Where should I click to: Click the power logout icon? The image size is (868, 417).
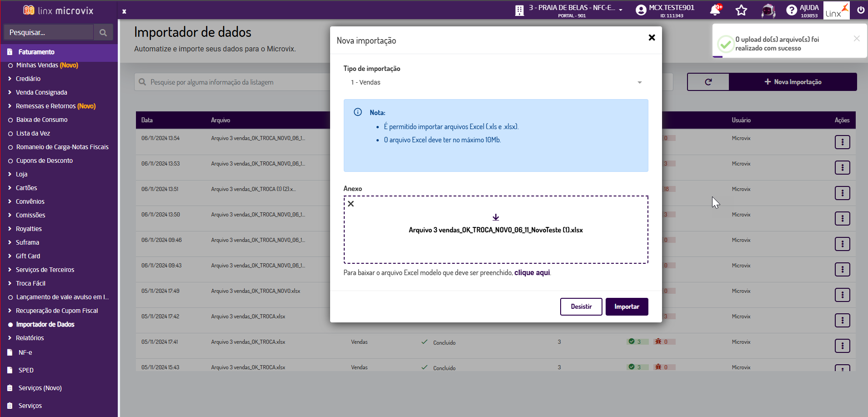tap(861, 10)
